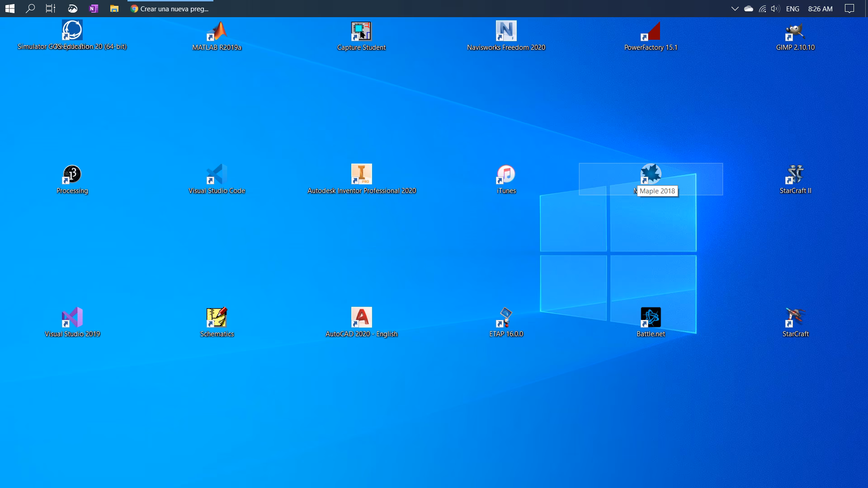This screenshot has width=868, height=488.
Task: Select the PowerFactory 15.1 desktop icon
Action: pyautogui.click(x=651, y=36)
